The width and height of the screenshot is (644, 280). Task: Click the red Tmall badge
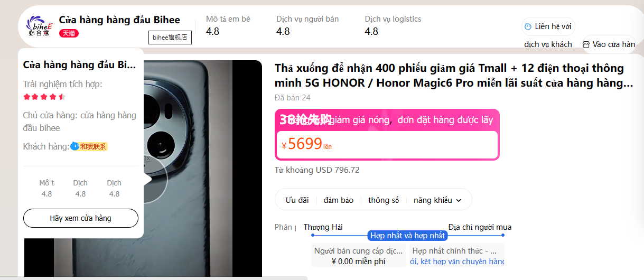click(69, 33)
